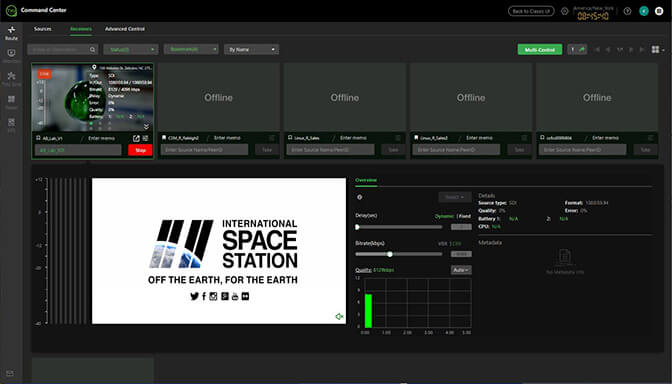Go to the first page of receivers

(x=597, y=50)
